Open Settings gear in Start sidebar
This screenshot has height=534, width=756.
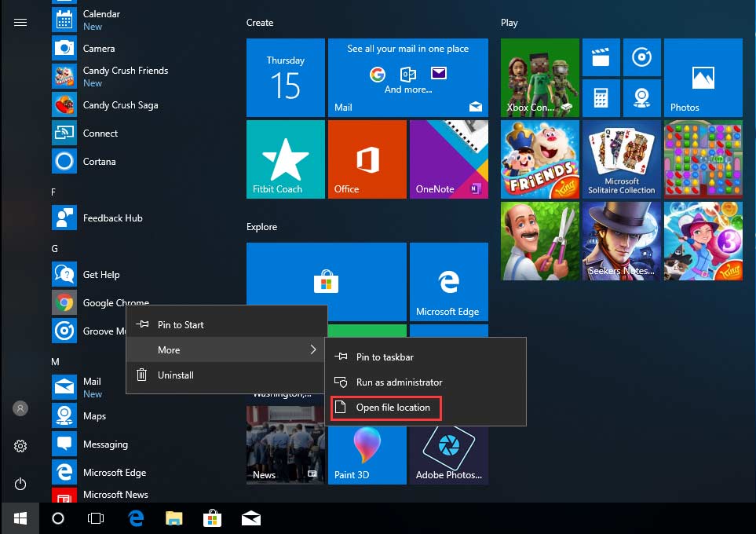[x=20, y=446]
